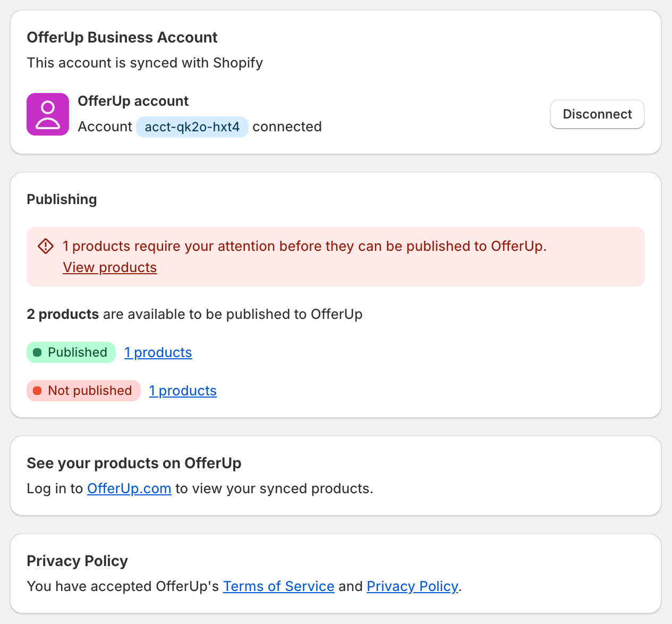The width and height of the screenshot is (672, 624).
Task: Click the alert diamond icon in the warning banner
Action: pyautogui.click(x=46, y=246)
